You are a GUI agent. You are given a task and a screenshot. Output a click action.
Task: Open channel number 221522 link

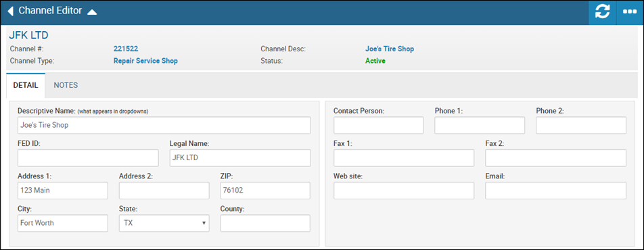point(126,49)
